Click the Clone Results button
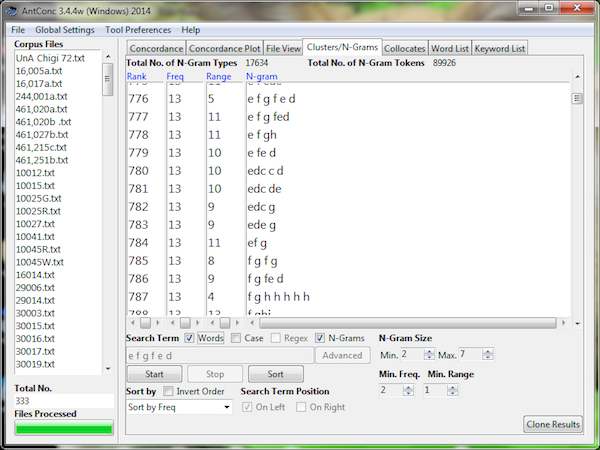Image resolution: width=600 pixels, height=450 pixels. pos(553,424)
